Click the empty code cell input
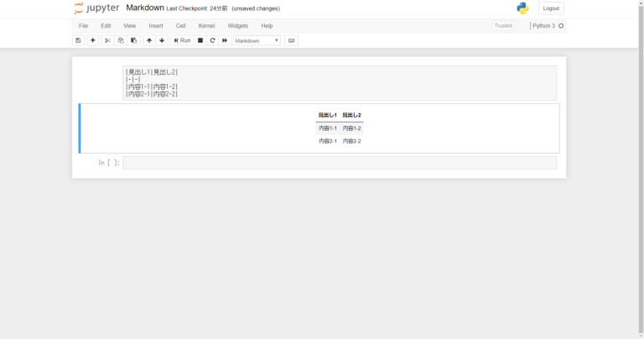The width and height of the screenshot is (644, 339). (339, 163)
